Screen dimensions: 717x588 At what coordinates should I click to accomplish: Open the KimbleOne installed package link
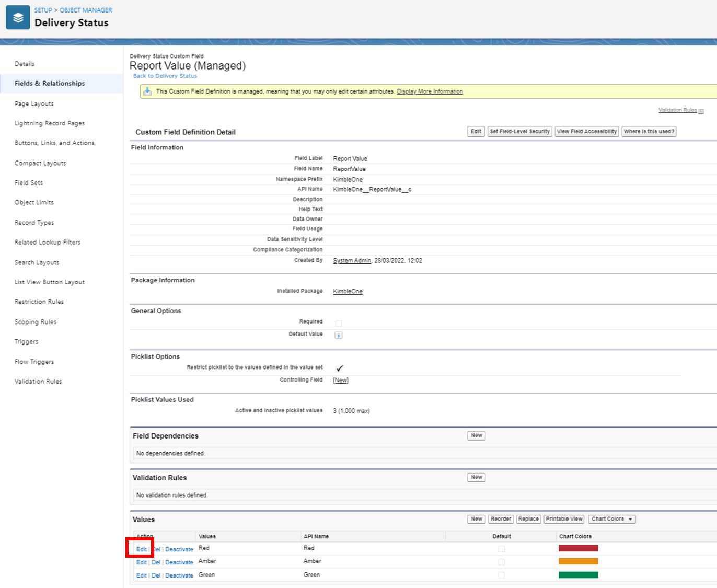point(348,291)
